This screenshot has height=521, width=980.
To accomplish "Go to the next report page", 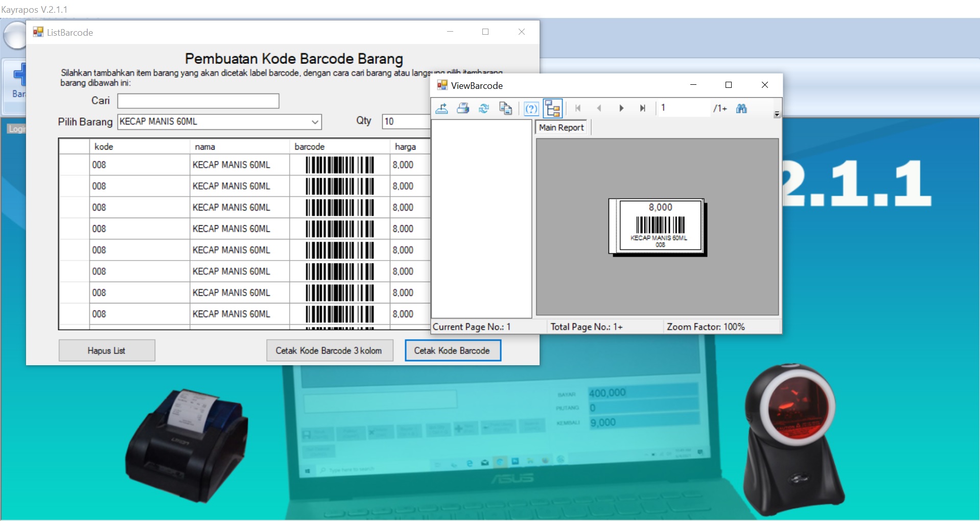I will [x=621, y=108].
